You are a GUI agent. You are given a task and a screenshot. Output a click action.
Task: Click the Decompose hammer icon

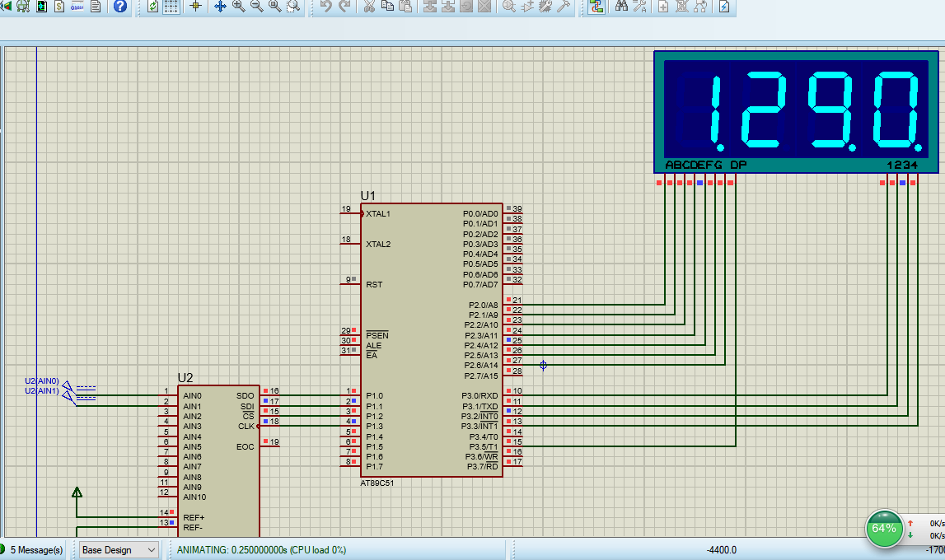pyautogui.click(x=564, y=7)
